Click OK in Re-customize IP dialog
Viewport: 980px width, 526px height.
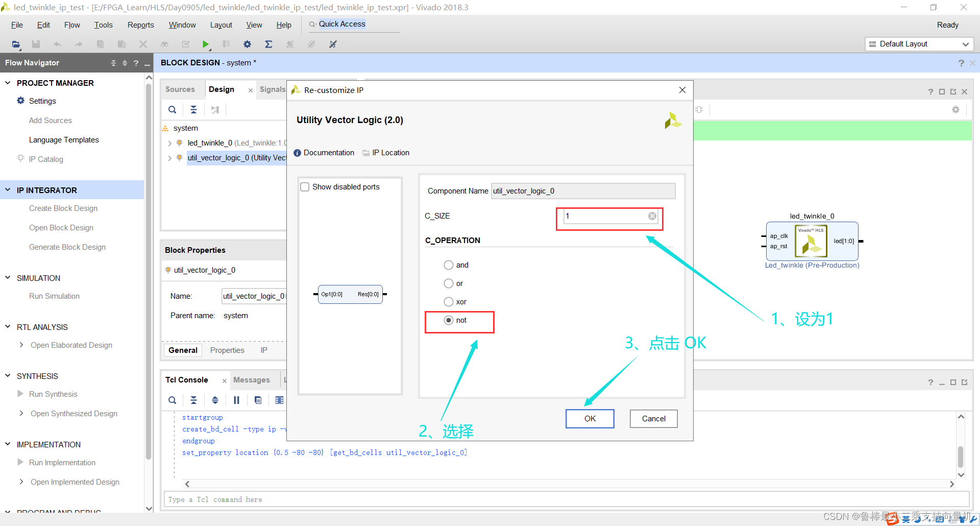point(590,419)
